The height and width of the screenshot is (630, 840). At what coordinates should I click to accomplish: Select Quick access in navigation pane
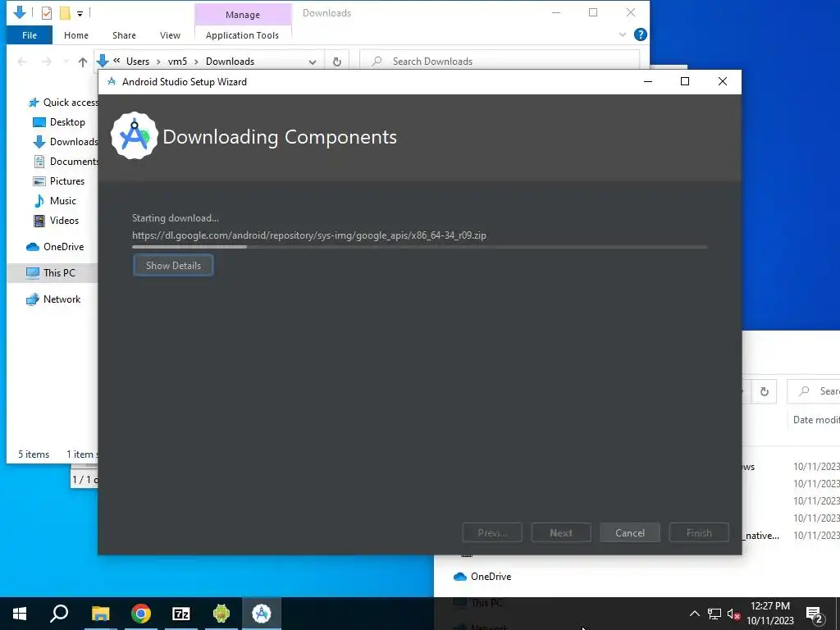pyautogui.click(x=63, y=103)
